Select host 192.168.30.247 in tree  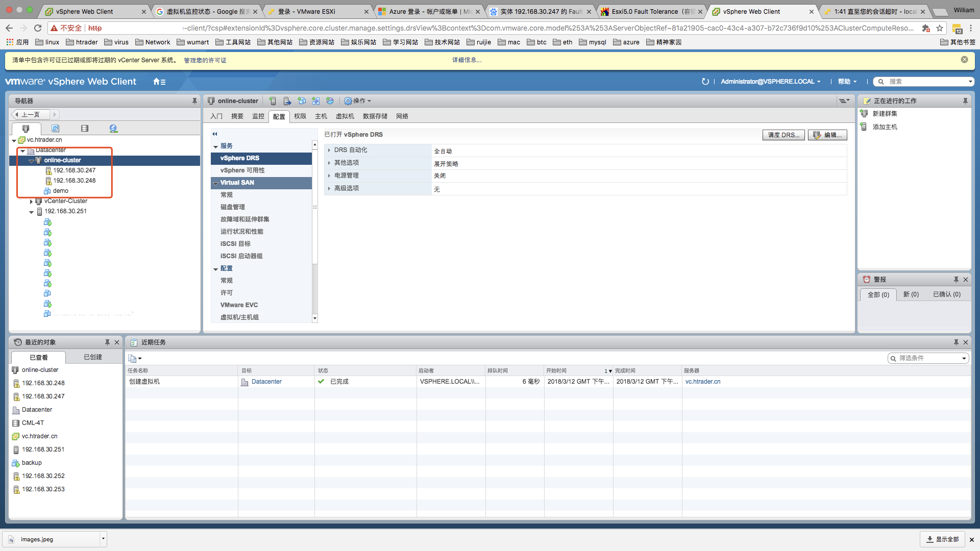[74, 170]
